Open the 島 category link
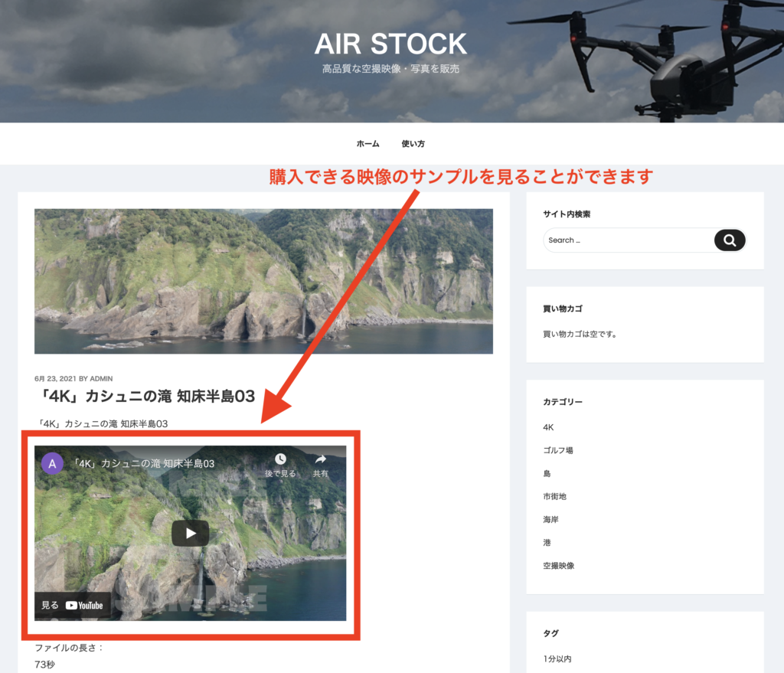This screenshot has height=673, width=784. [547, 473]
